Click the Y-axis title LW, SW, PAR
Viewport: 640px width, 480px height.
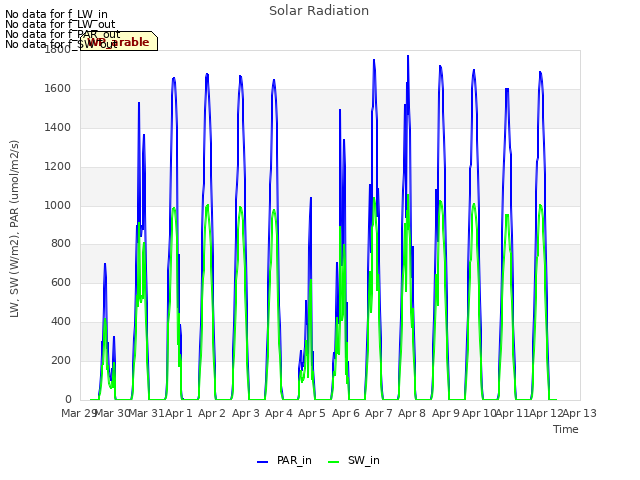click(x=14, y=229)
